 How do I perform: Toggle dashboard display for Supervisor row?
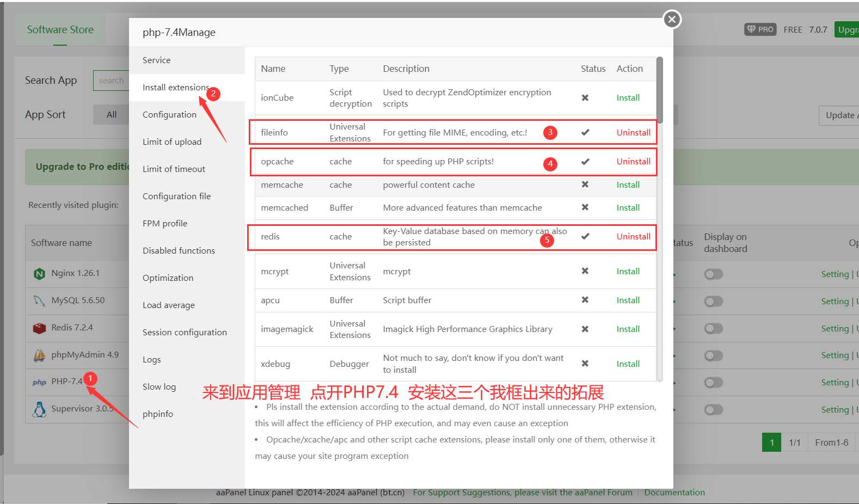click(714, 409)
